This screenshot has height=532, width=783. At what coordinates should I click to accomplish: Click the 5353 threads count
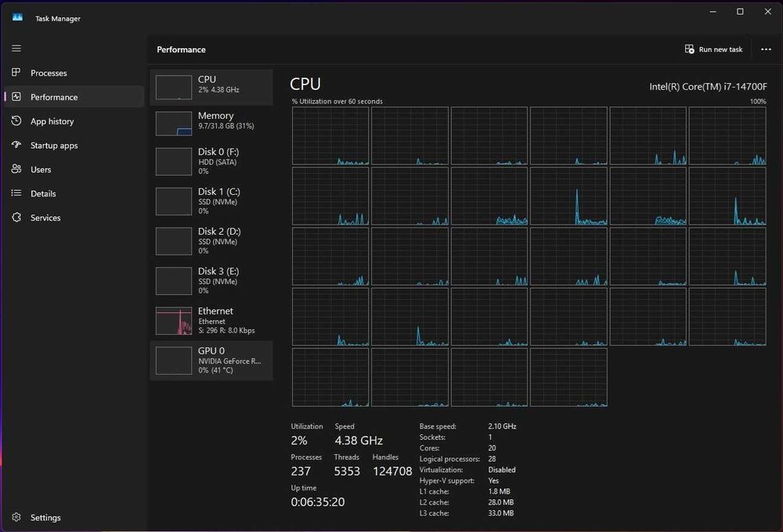tap(347, 471)
